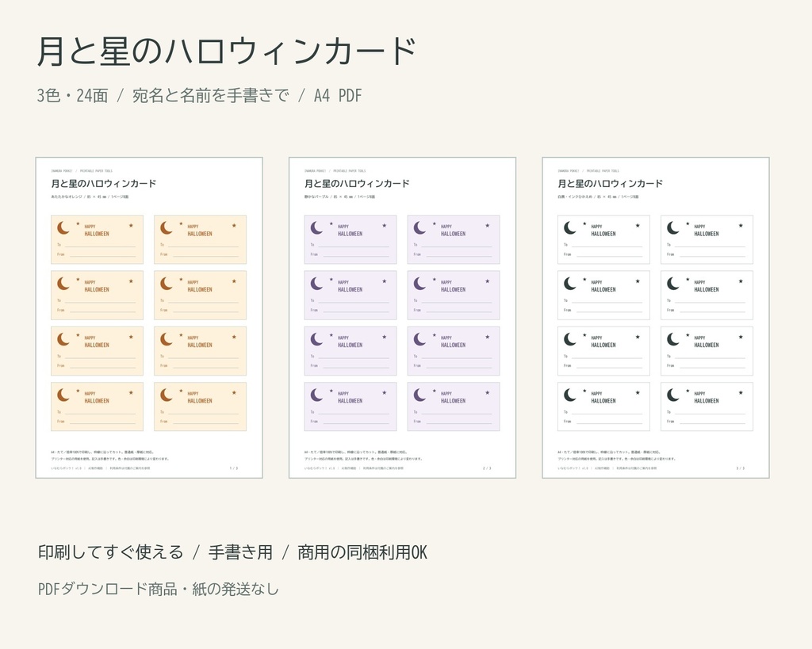Click the title inside the purple sheet preview

tap(357, 184)
